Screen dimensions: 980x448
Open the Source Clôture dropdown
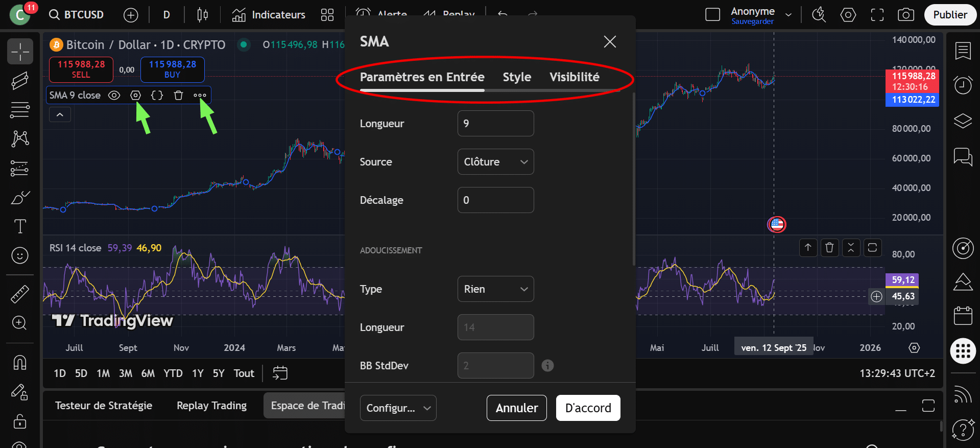pos(495,162)
